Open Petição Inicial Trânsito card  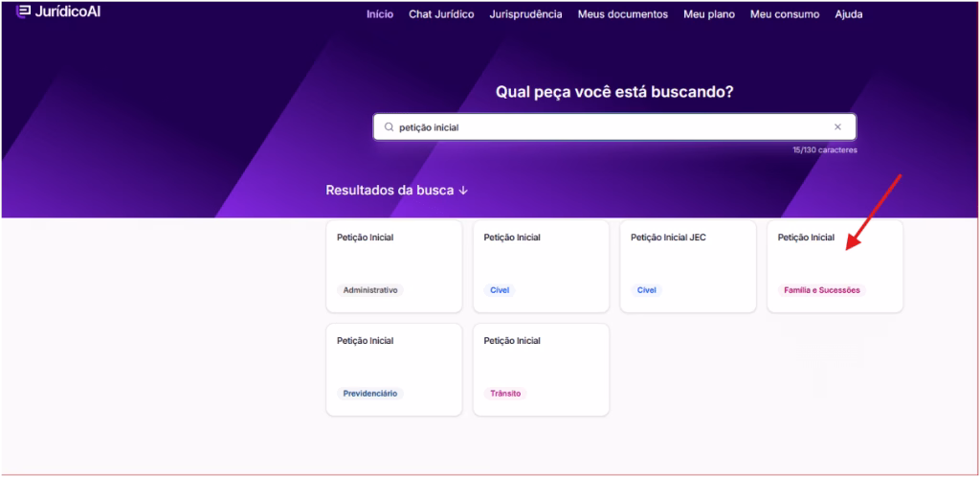(x=542, y=370)
